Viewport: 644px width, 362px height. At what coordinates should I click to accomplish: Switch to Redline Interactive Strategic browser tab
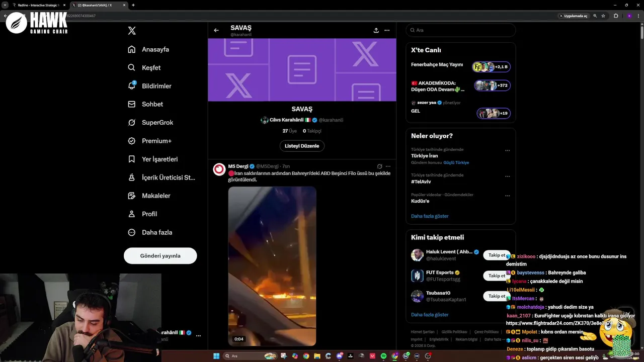[x=39, y=5]
